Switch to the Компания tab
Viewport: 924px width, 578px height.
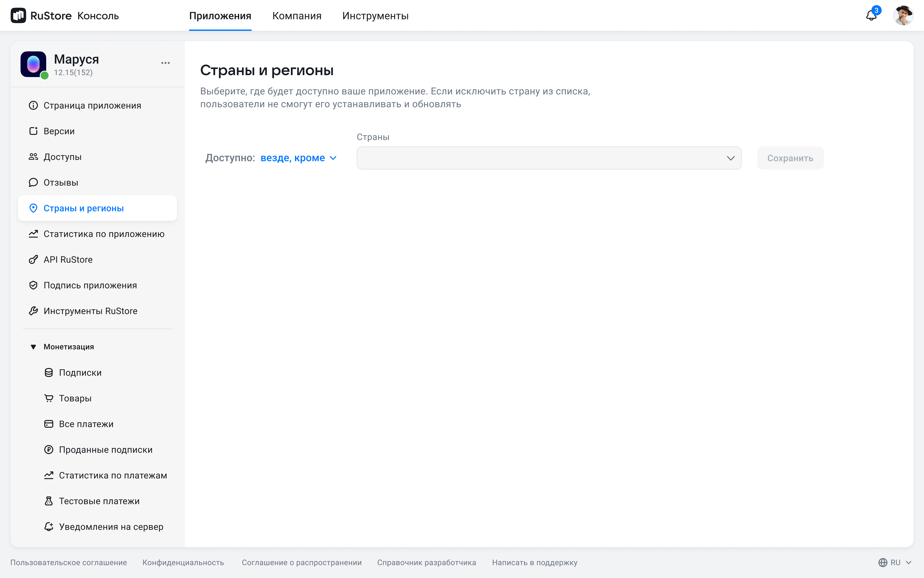pyautogui.click(x=297, y=16)
